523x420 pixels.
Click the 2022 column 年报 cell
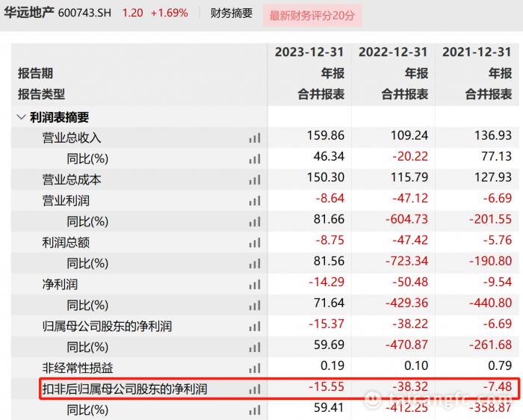coord(416,73)
